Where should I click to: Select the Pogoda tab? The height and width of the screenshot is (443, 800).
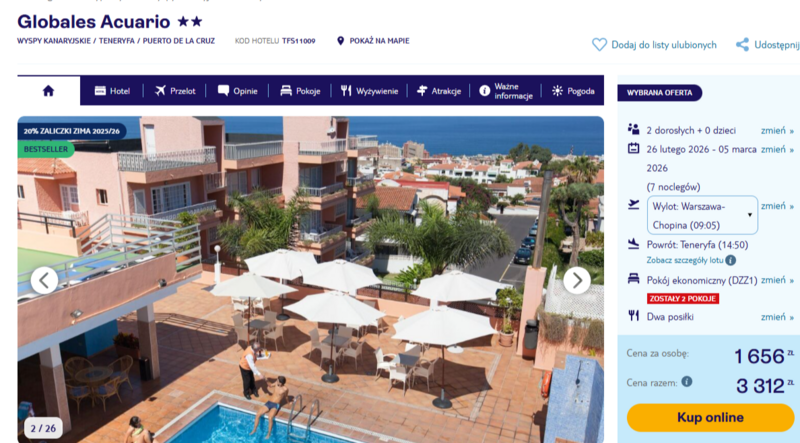tap(573, 91)
